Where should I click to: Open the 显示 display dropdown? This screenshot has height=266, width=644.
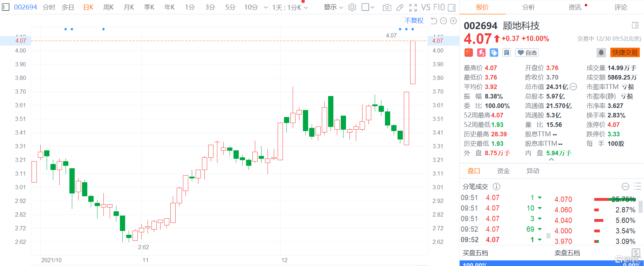(333, 7)
